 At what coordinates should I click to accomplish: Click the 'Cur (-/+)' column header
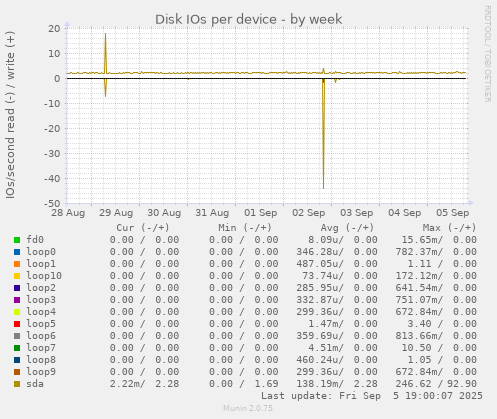click(143, 228)
